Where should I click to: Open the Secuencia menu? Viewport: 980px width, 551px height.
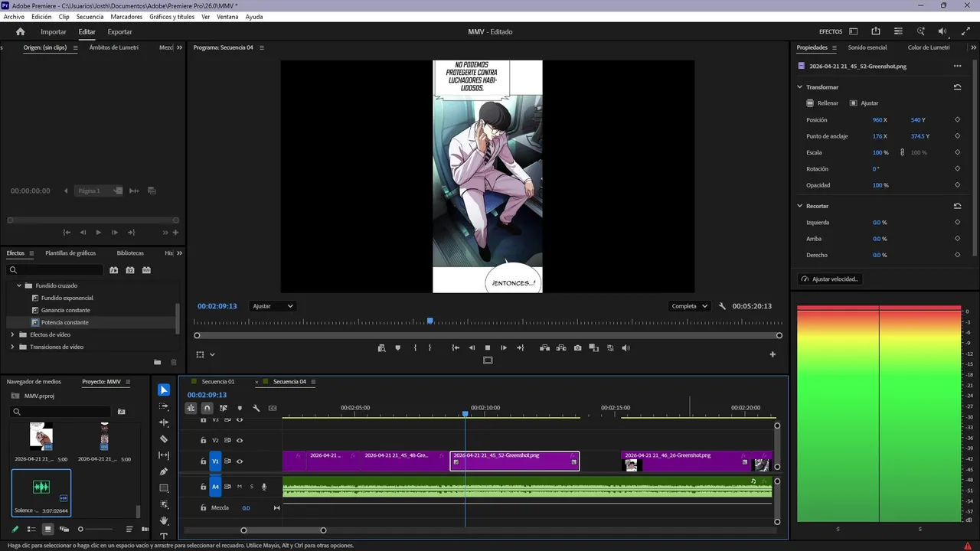(90, 17)
